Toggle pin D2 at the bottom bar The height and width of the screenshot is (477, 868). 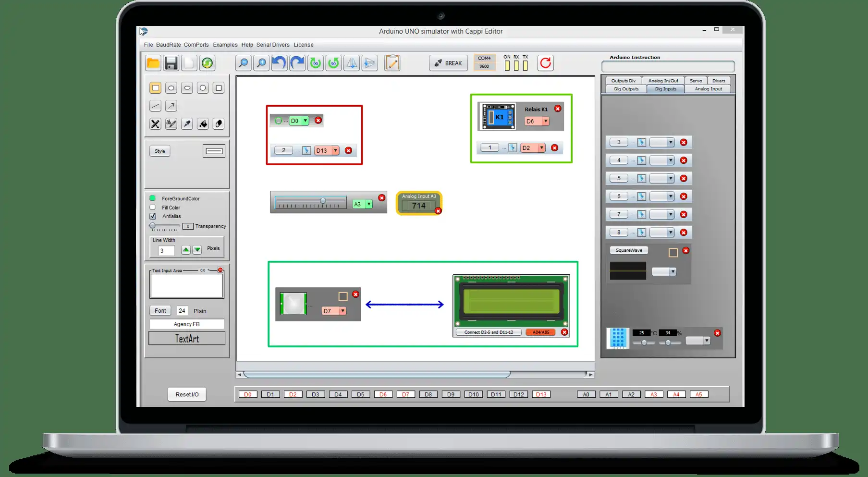(x=293, y=394)
